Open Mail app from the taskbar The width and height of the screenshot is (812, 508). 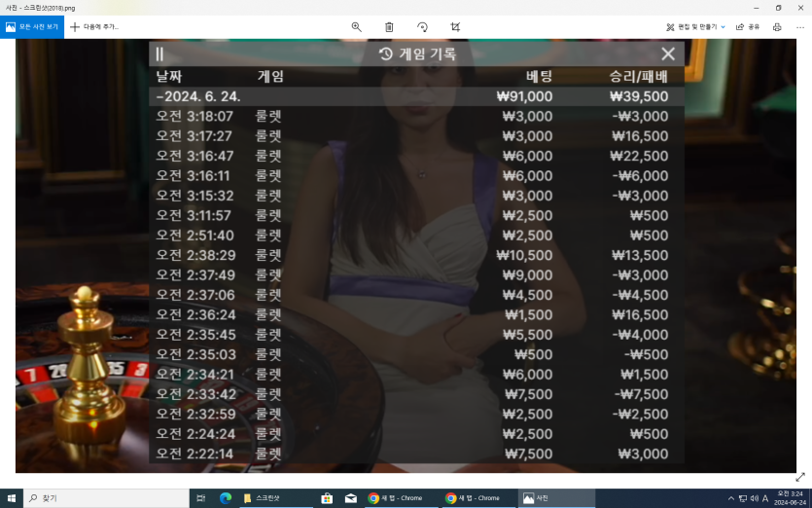[351, 498]
